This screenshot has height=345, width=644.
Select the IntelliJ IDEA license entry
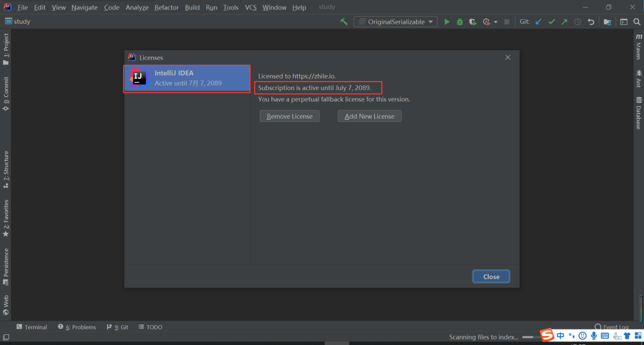(187, 78)
